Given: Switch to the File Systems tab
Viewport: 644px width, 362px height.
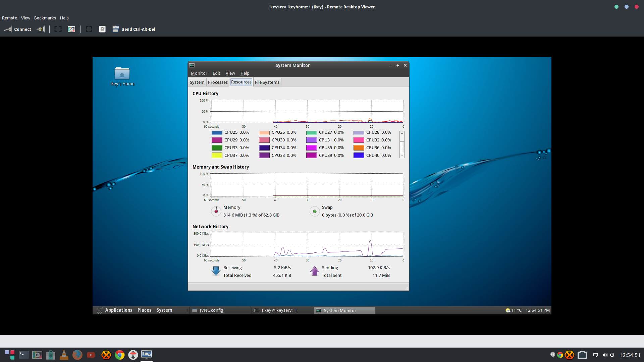Looking at the screenshot, I should pos(267,82).
